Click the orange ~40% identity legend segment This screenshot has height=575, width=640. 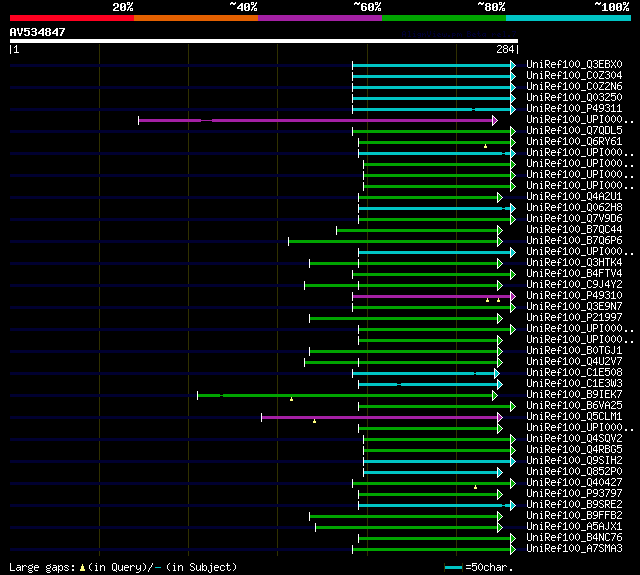[x=196, y=18]
